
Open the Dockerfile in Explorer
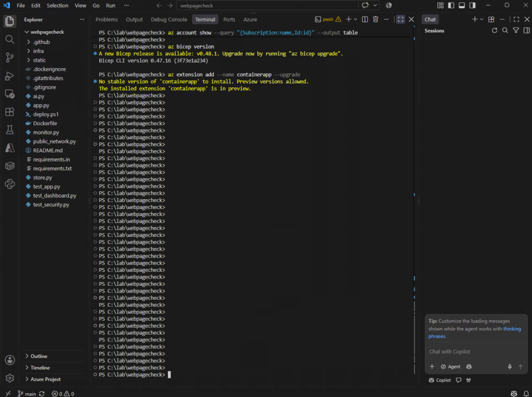45,123
